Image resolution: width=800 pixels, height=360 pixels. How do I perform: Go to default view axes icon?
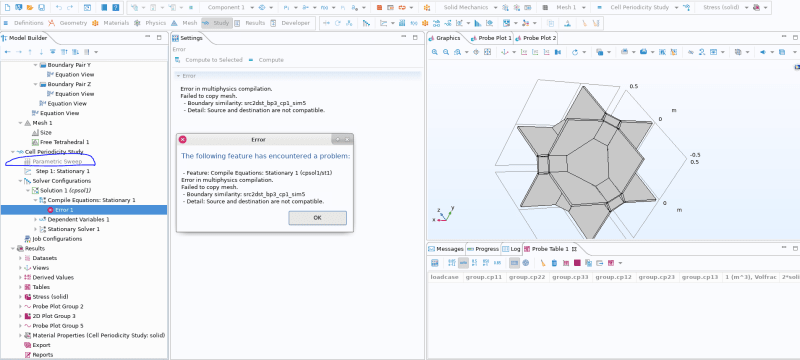click(505, 52)
